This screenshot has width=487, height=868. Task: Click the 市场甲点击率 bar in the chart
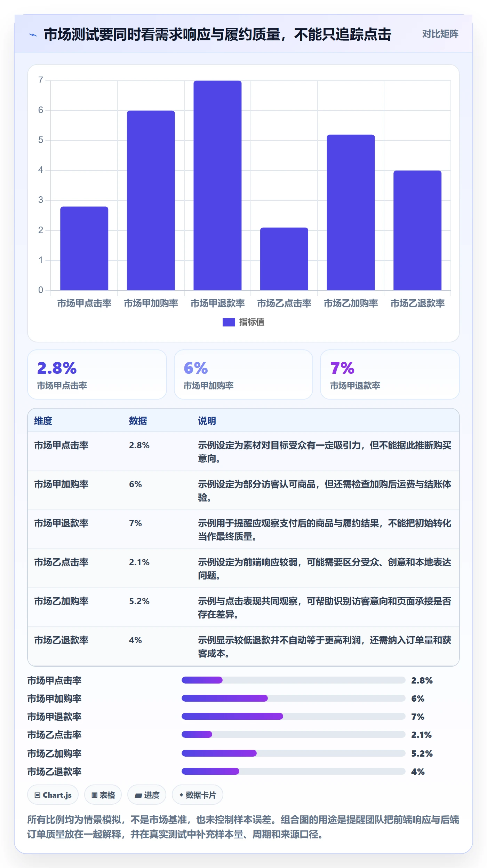coord(84,248)
